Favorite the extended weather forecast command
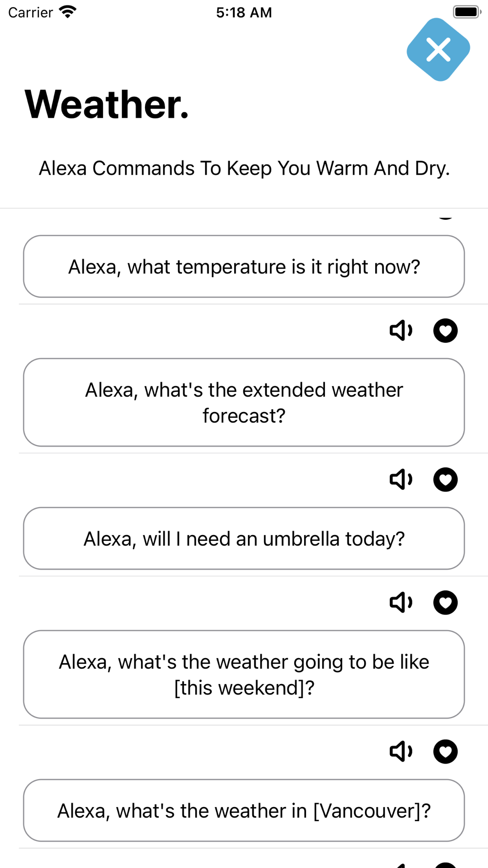 [x=445, y=331]
